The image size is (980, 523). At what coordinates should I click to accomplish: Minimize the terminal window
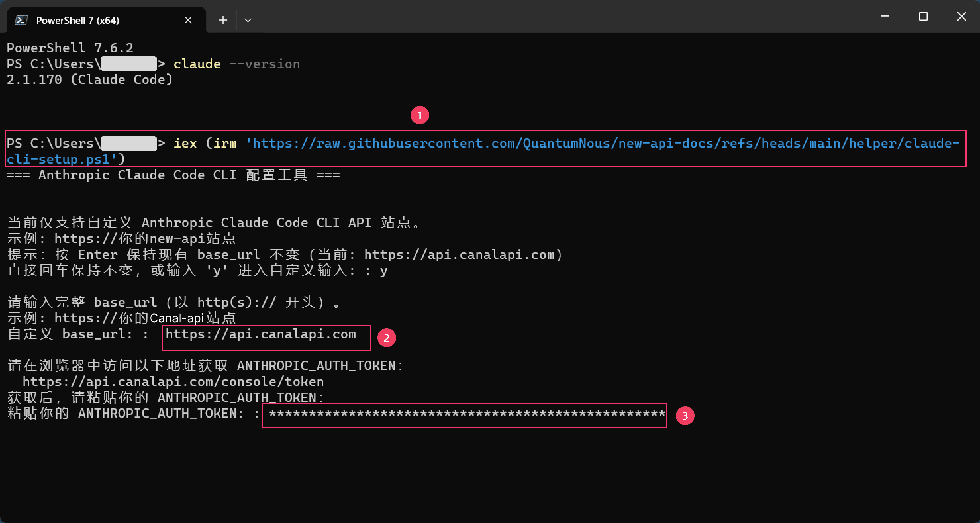tap(885, 16)
